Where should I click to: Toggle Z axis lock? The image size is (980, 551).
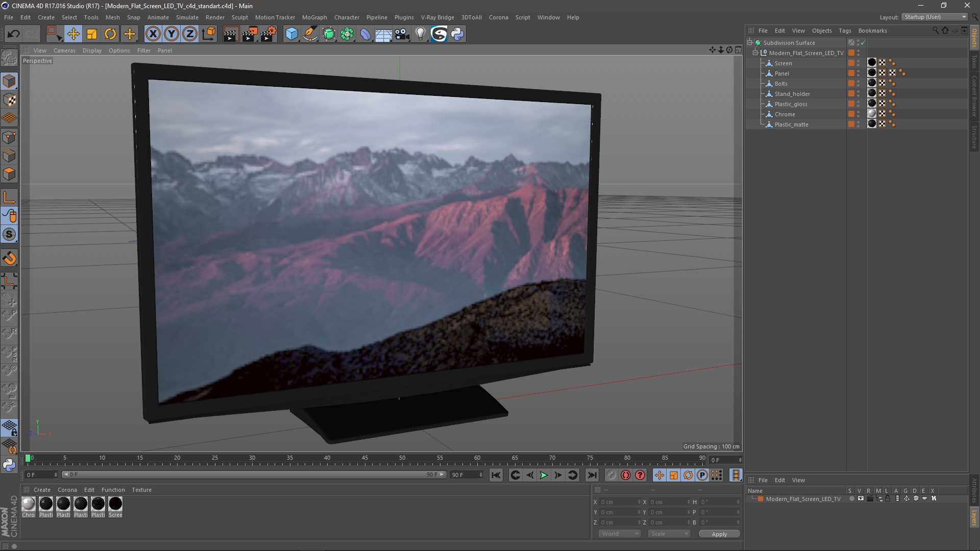pyautogui.click(x=190, y=34)
